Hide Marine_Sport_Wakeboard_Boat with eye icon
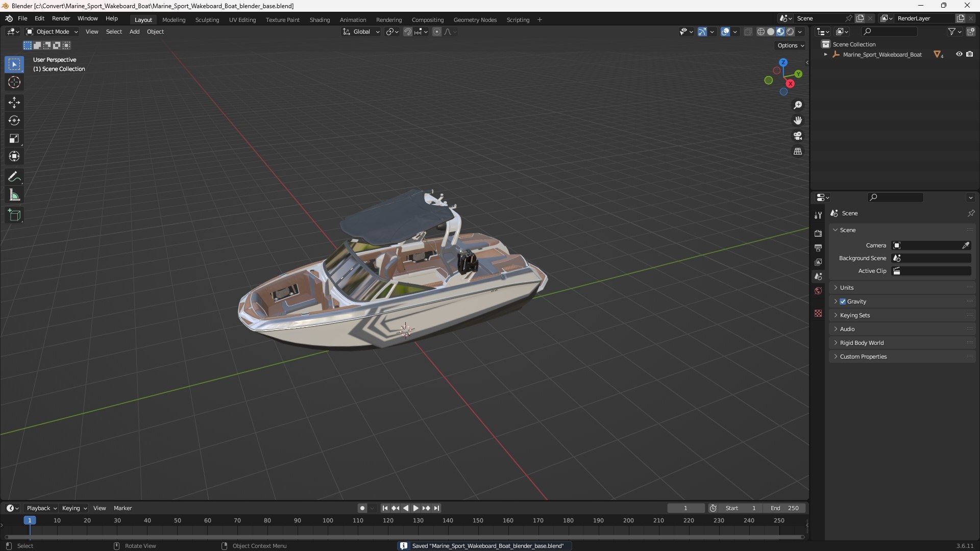Viewport: 980px width, 551px height. click(x=959, y=54)
